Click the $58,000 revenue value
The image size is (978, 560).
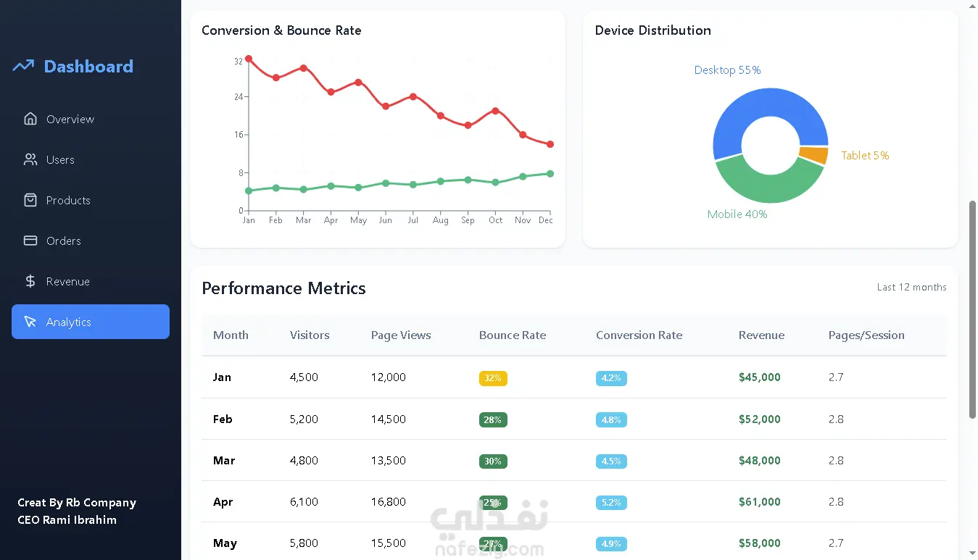coord(760,543)
